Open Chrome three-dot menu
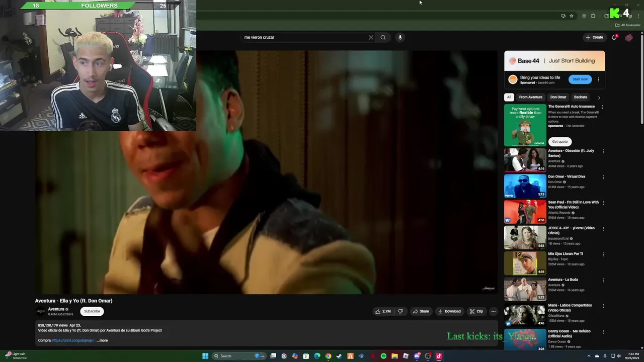Viewport: 644px width, 362px height. pos(638,16)
